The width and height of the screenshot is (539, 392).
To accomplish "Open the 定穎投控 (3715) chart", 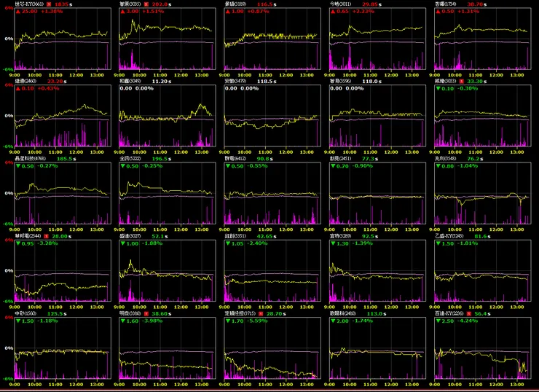I will pos(272,348).
